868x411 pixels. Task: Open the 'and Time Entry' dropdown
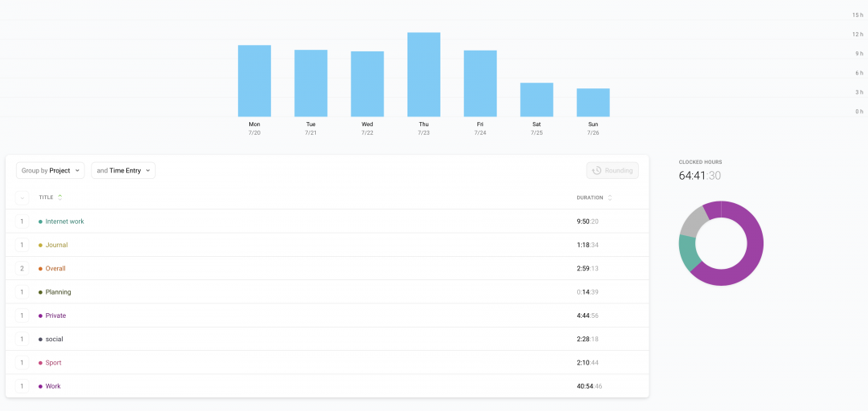pos(123,170)
